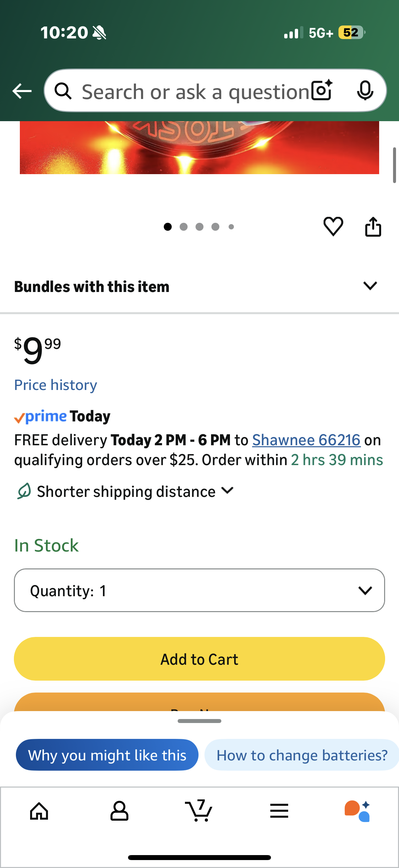Select the second image carousel dot
This screenshot has width=399, height=868.
click(184, 227)
